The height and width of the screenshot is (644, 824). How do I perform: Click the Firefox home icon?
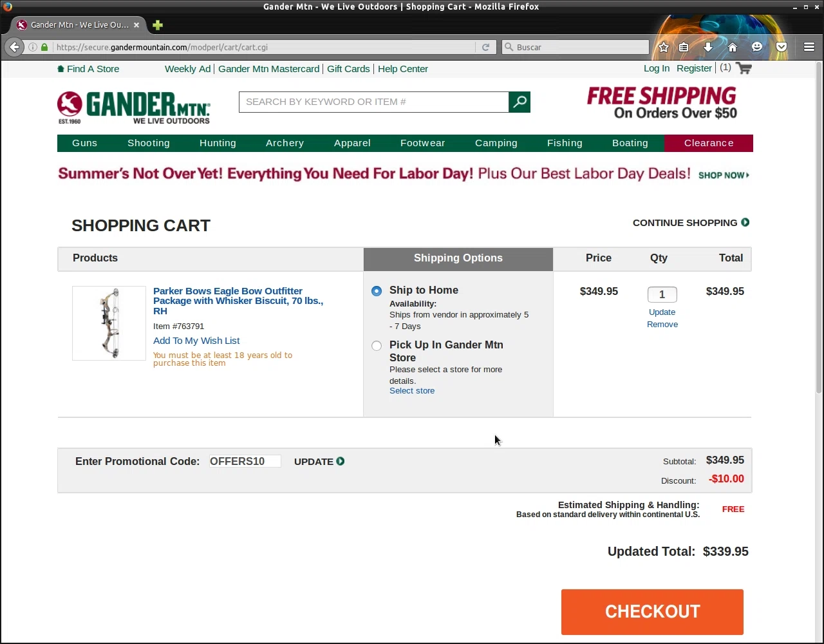point(733,47)
